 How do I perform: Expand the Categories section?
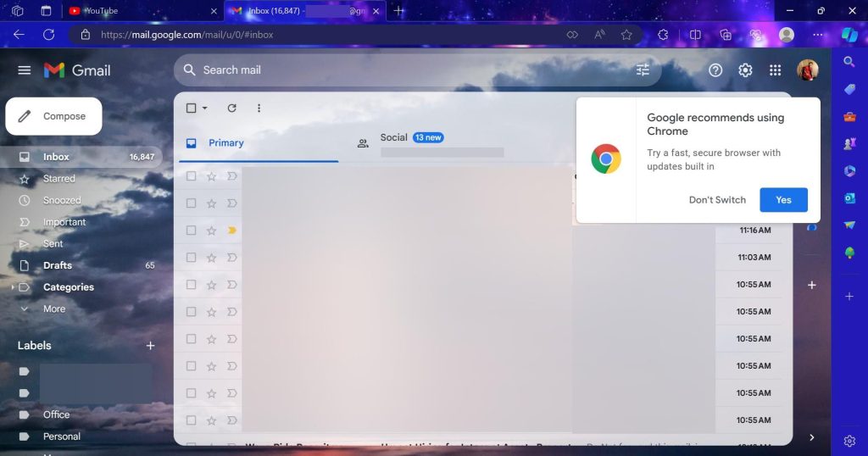tap(13, 287)
